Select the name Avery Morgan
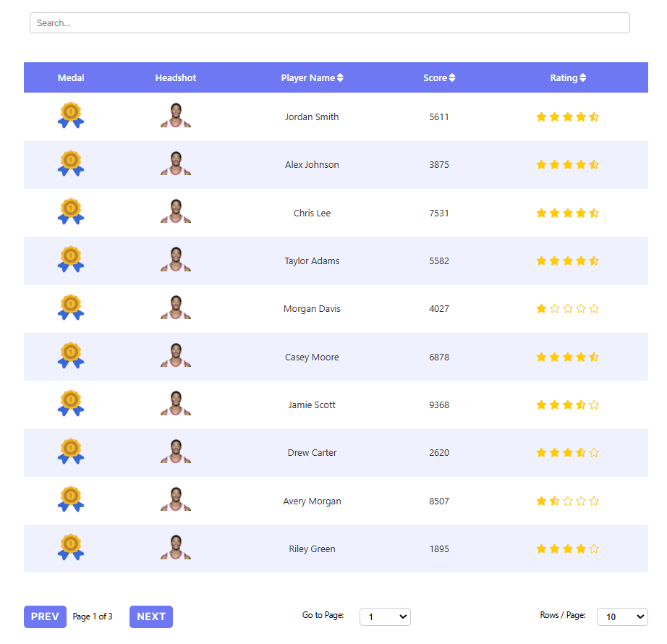Image resolution: width=667 pixels, height=644 pixels. 312,501
